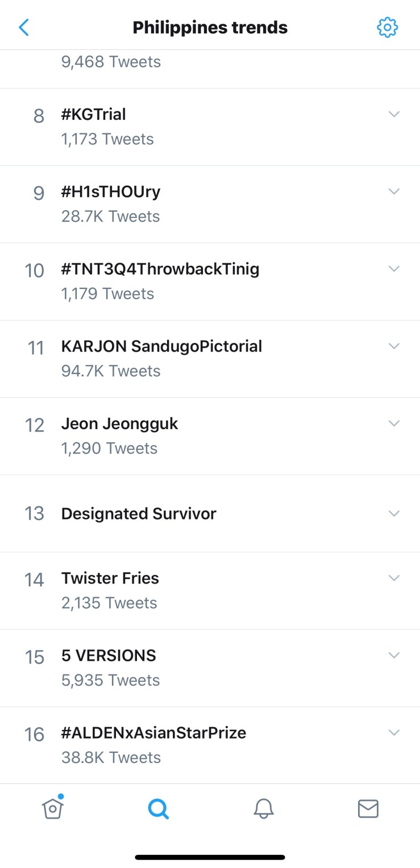Select the 5 VERSIONS trend
The image size is (420, 868).
pos(109,656)
